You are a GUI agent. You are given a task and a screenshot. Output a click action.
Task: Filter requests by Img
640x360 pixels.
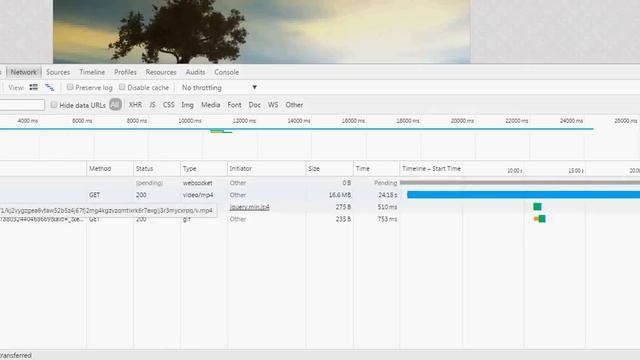click(x=187, y=105)
